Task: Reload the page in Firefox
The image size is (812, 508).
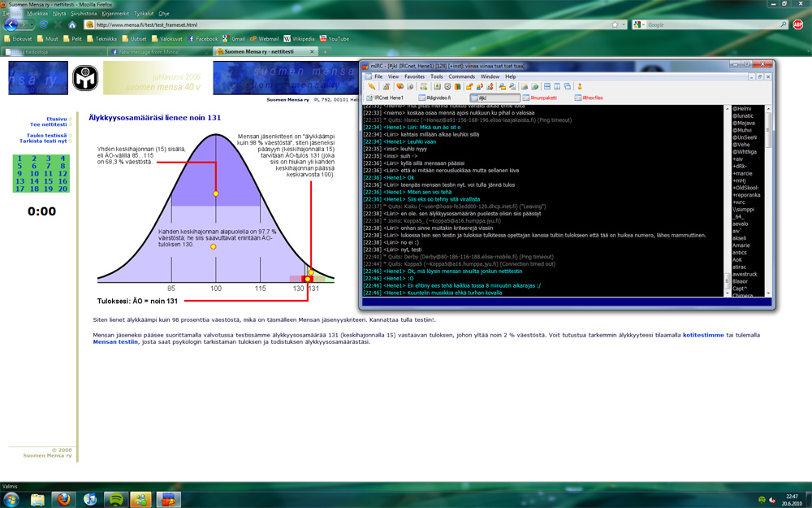Action: tap(44, 24)
